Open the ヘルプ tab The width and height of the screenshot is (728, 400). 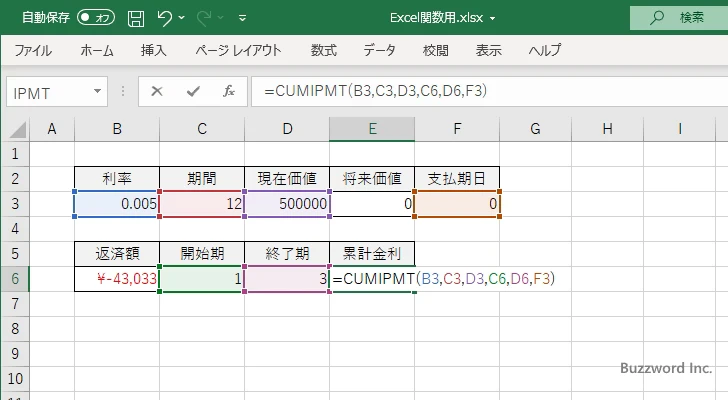[x=545, y=50]
